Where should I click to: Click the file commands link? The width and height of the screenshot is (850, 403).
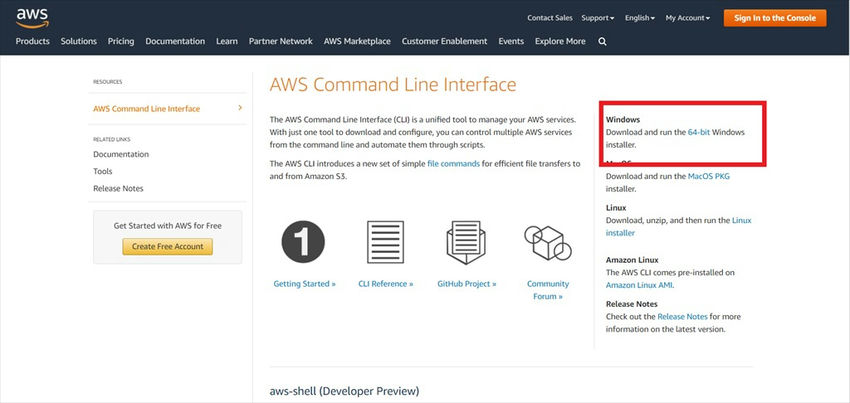[453, 163]
